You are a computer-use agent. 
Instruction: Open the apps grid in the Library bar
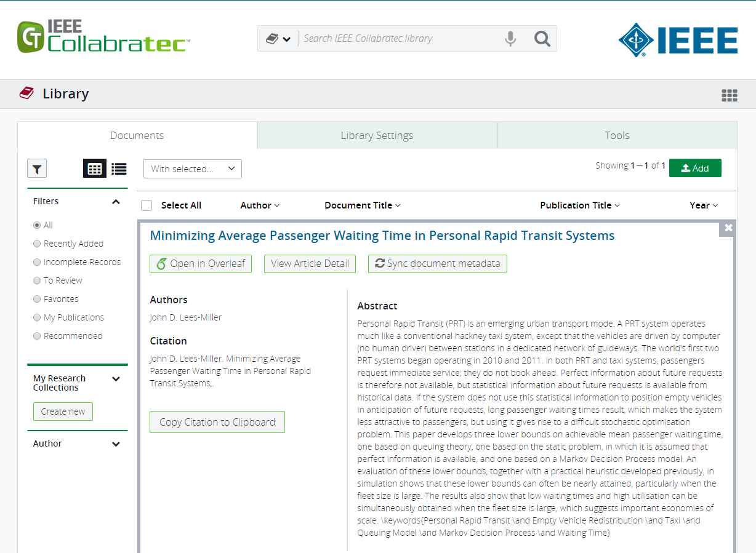[x=729, y=95]
